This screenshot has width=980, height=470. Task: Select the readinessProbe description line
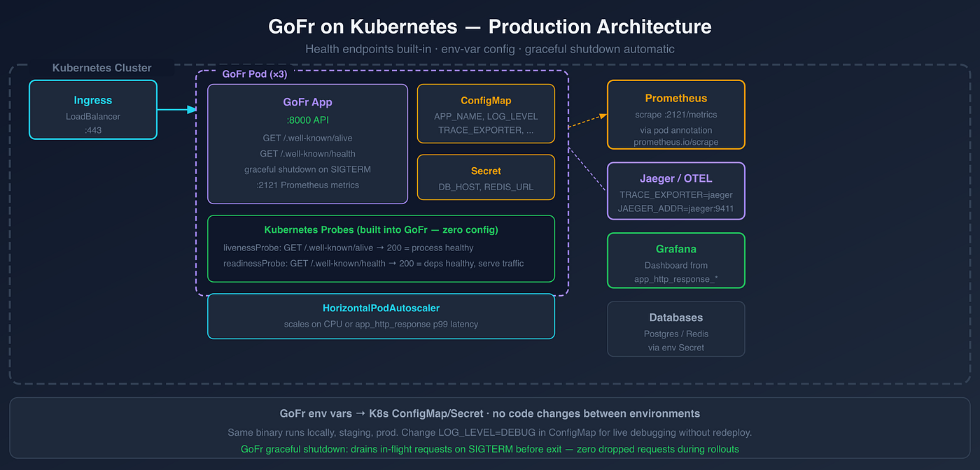(x=373, y=263)
